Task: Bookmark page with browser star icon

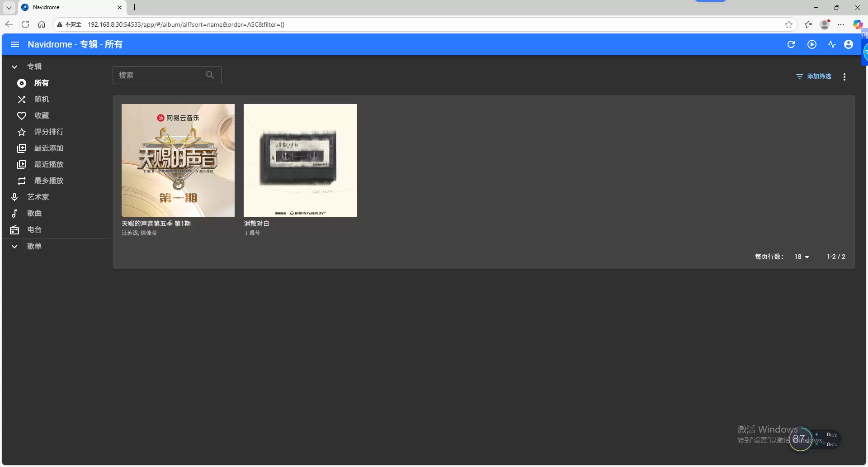Action: click(788, 24)
